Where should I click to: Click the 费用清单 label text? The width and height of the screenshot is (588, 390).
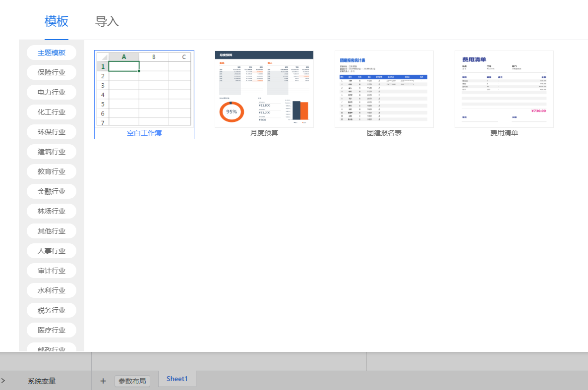[x=504, y=133]
